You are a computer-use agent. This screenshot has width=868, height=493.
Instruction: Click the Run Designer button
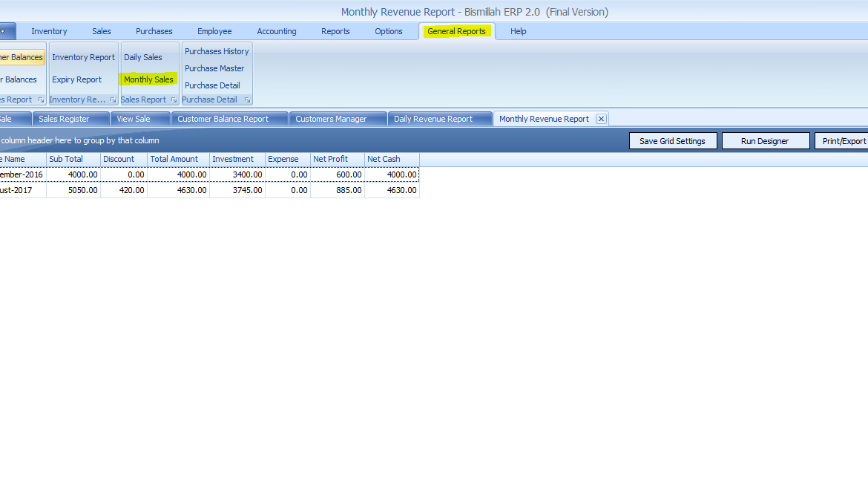765,141
